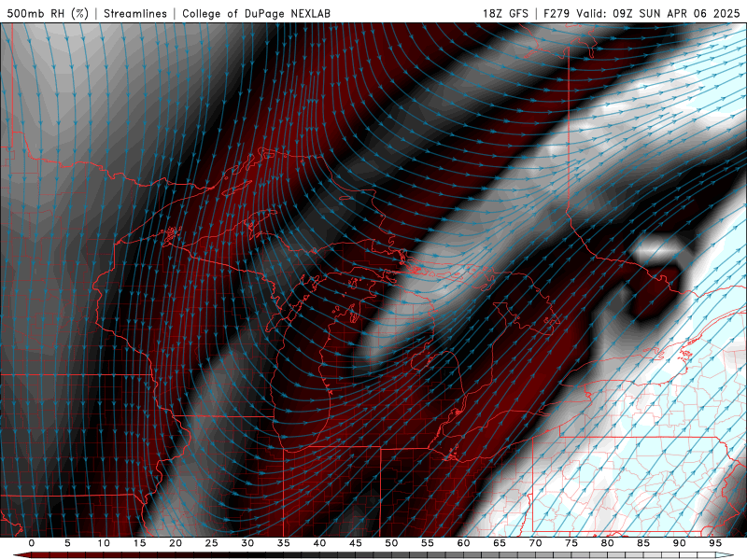The height and width of the screenshot is (560, 747).
Task: Click the "35" label on the color scale
Action: (x=284, y=543)
